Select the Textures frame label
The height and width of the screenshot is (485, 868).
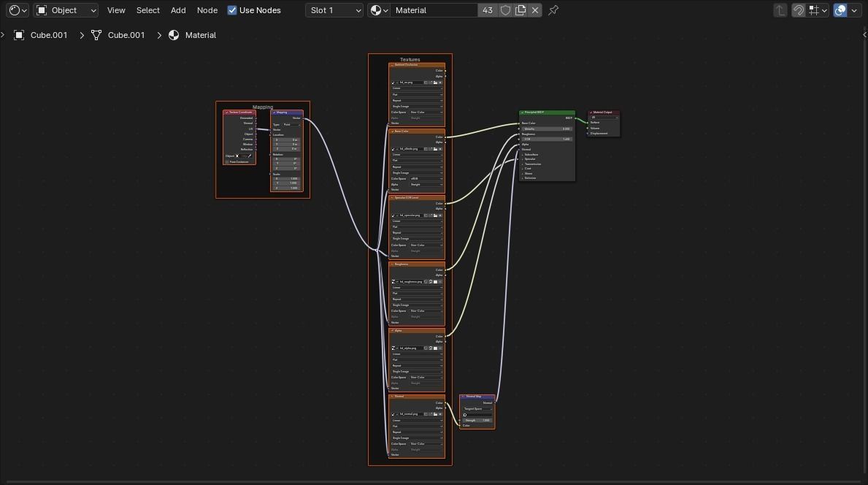[410, 59]
